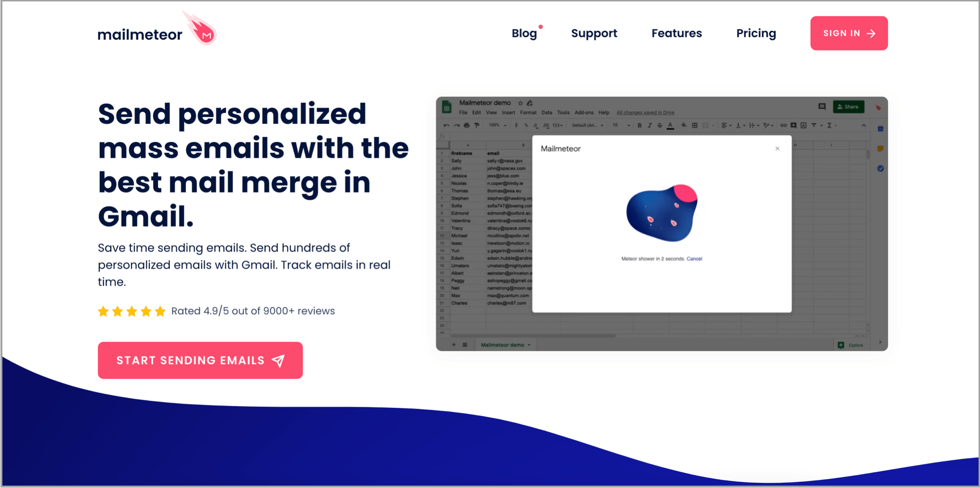Click the Bold formatting icon

point(639,125)
